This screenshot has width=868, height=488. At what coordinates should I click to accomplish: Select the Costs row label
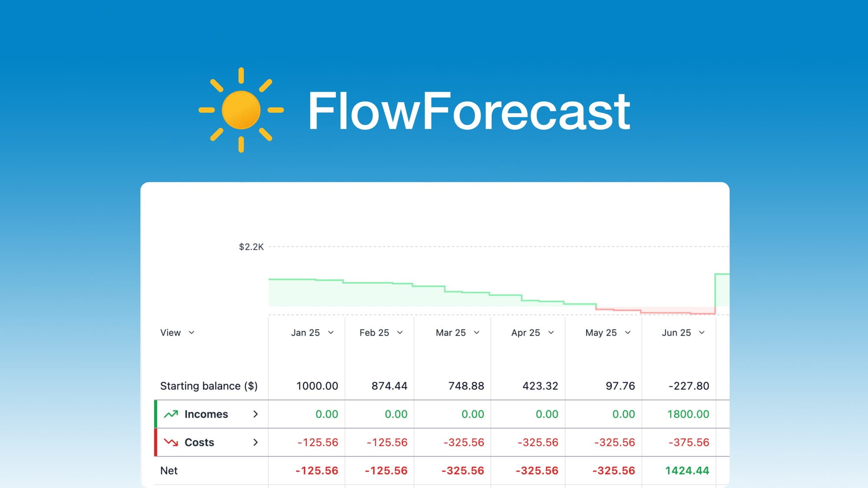199,442
